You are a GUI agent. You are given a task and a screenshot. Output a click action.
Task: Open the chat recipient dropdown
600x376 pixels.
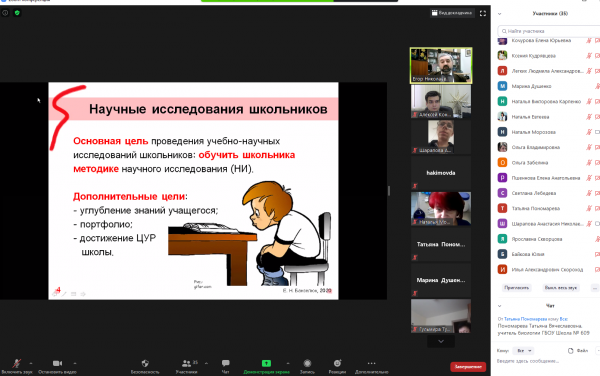coord(523,350)
